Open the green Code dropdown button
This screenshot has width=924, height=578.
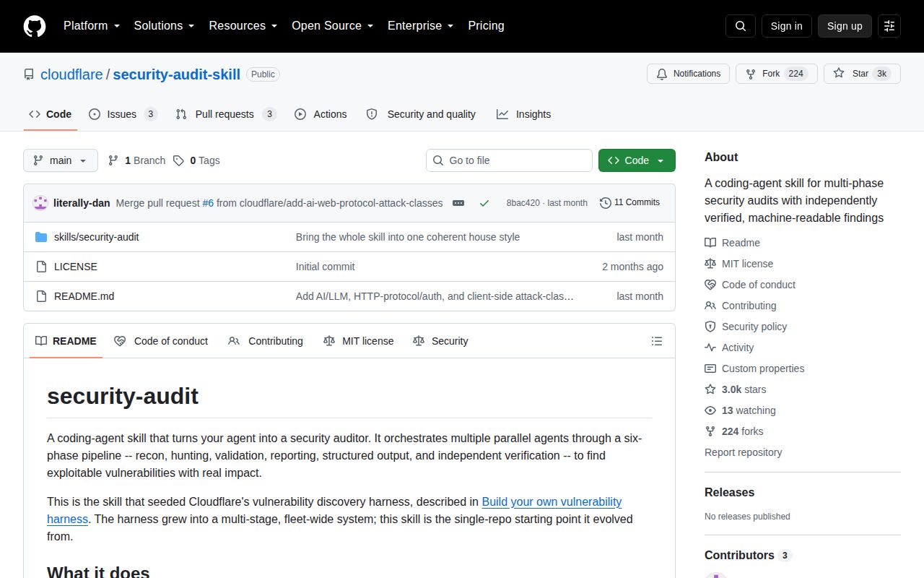click(x=637, y=160)
